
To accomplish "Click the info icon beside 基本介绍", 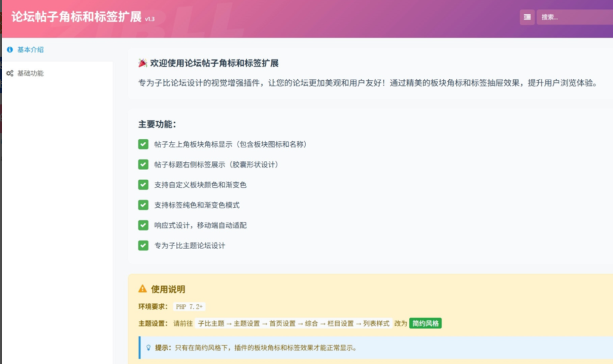I will pos(10,50).
